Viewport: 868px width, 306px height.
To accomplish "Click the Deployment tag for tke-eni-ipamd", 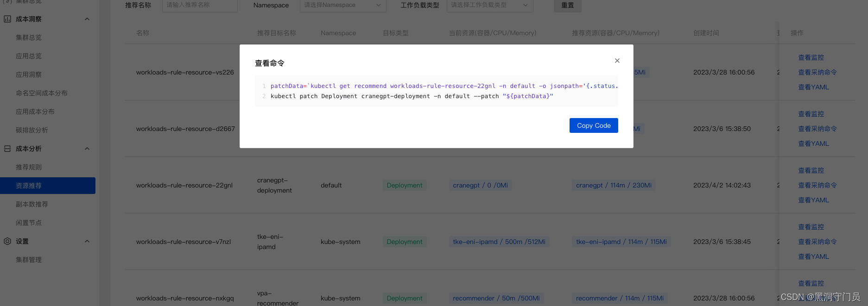I will coord(405,242).
